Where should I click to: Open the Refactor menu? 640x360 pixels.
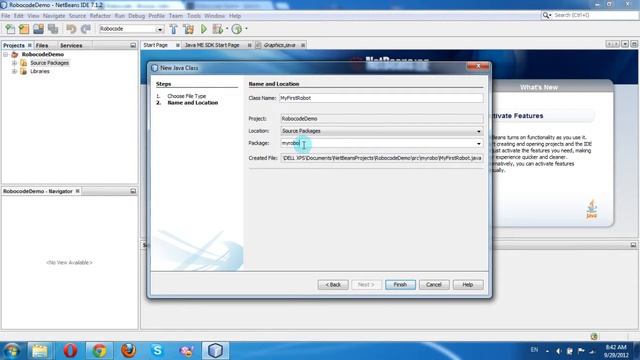[100, 16]
